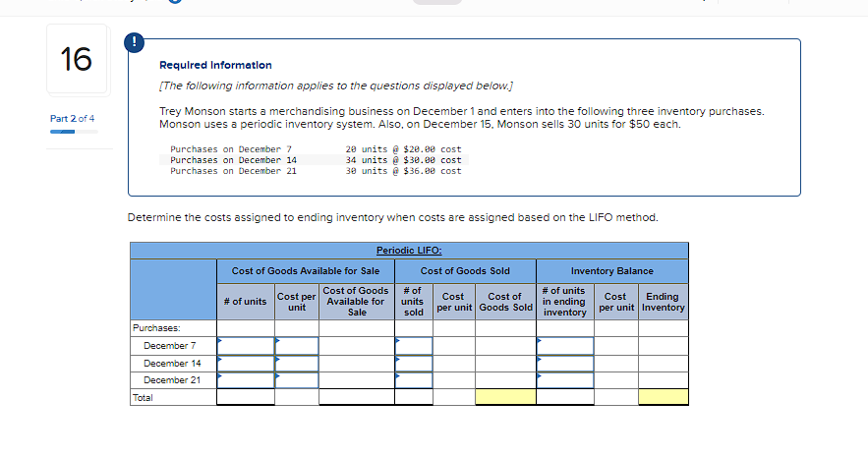Click the 'Purchases:' row label
The height and width of the screenshot is (457, 868).
coord(156,328)
